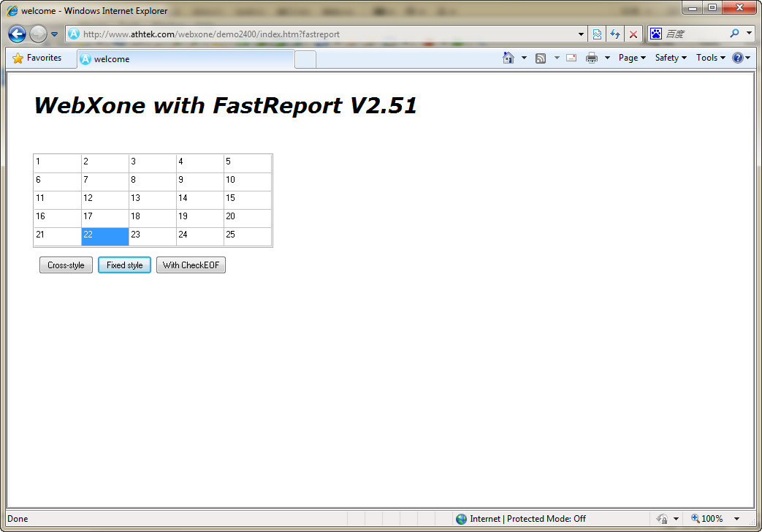Image resolution: width=762 pixels, height=532 pixels.
Task: Select the table cell containing 13
Action: [x=152, y=199]
